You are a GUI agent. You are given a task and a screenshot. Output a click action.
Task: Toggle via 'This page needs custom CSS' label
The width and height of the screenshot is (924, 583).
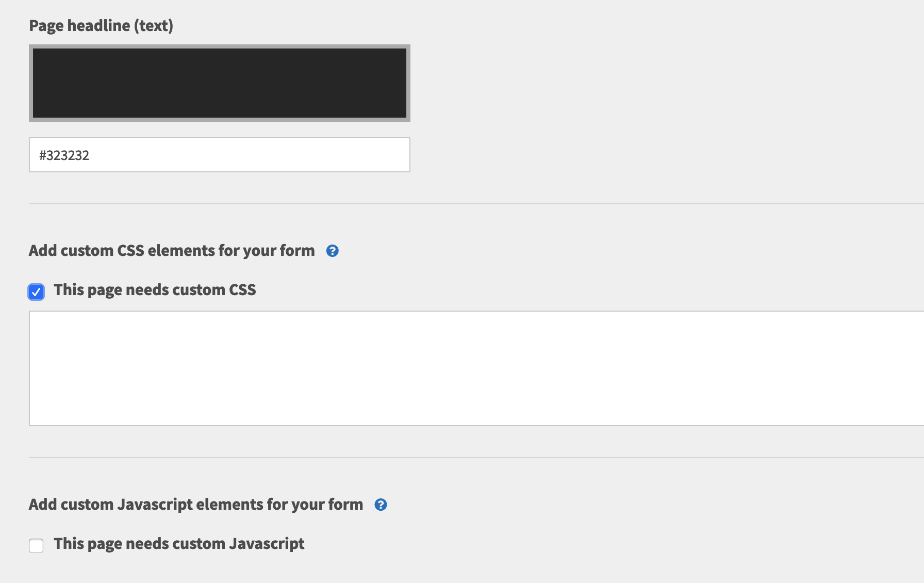click(x=155, y=290)
